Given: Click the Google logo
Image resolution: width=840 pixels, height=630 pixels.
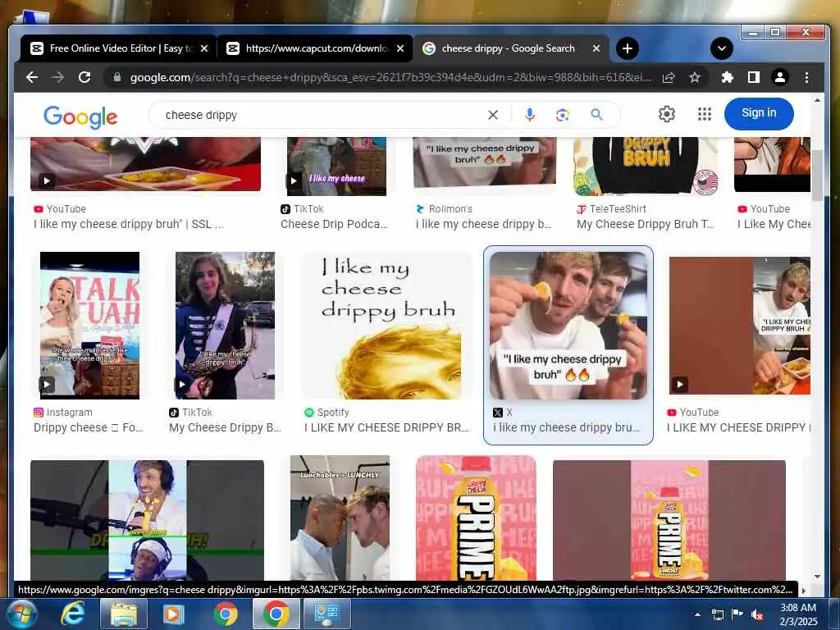Looking at the screenshot, I should [x=80, y=116].
